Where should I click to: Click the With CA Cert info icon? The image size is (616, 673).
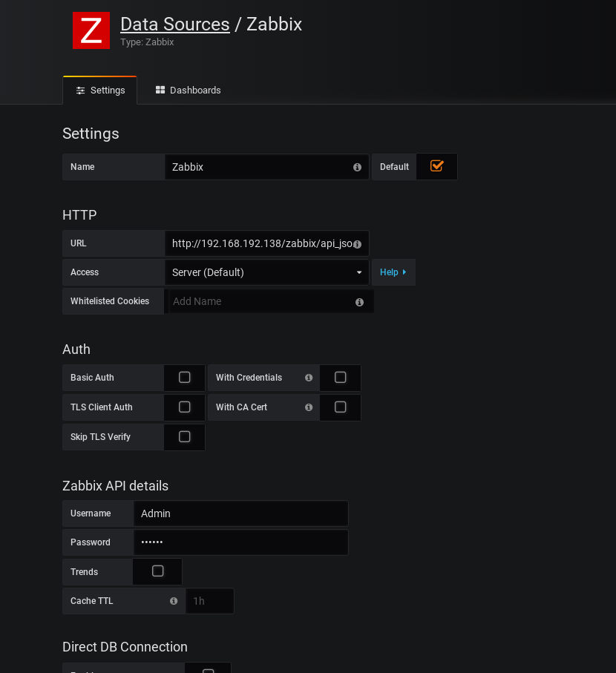tap(309, 407)
